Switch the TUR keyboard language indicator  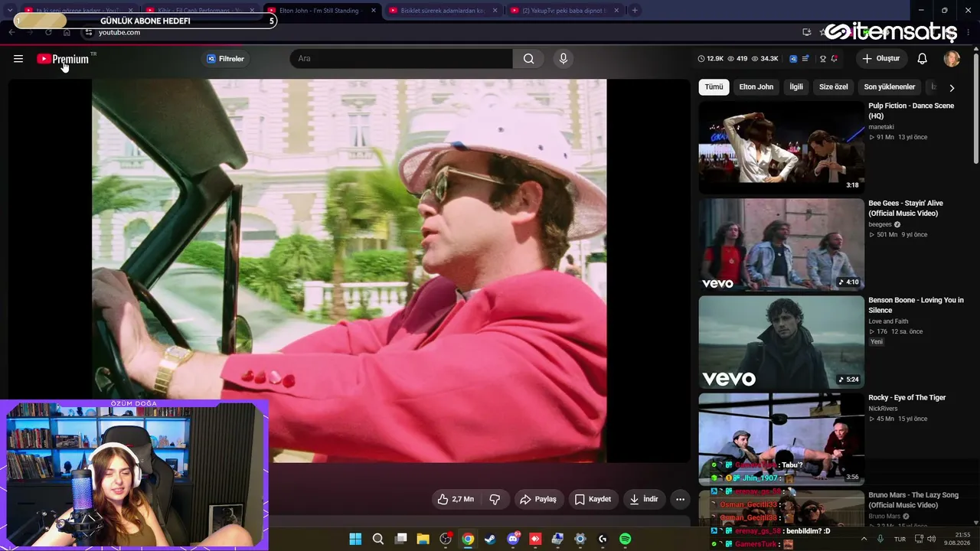pos(900,539)
